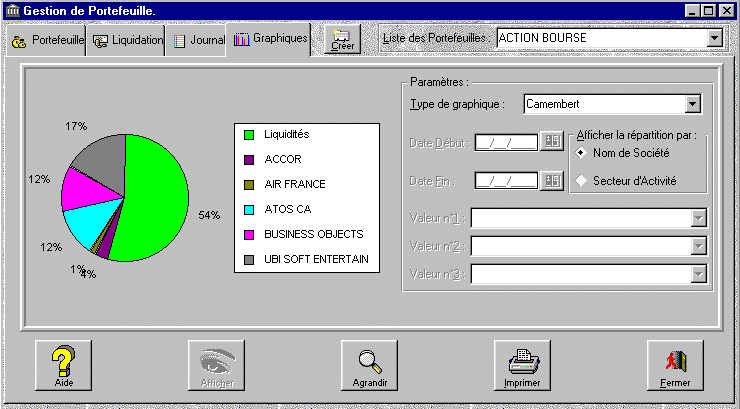740x409 pixels.
Task: Click the magenta BUSINESS OBJECTS legend swatch
Action: pyautogui.click(x=249, y=234)
